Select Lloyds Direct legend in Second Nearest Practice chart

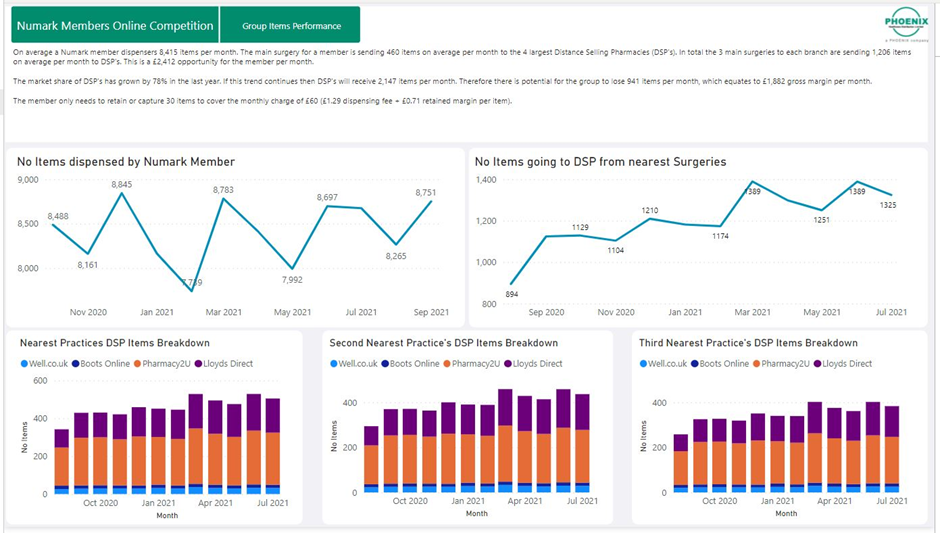[533, 363]
